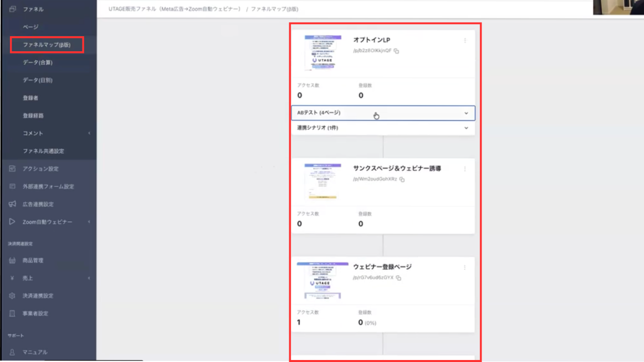Go to 登録経路 in the sidebar
This screenshot has height=362, width=644.
click(33, 116)
